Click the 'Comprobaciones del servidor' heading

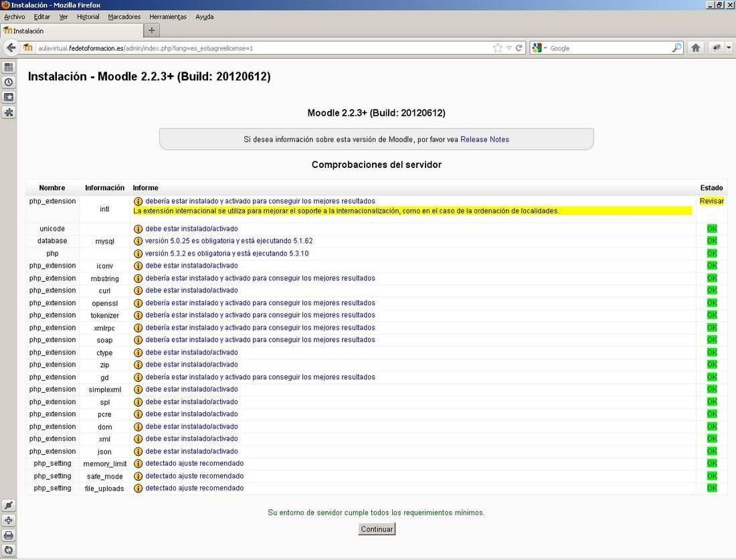pos(377,165)
